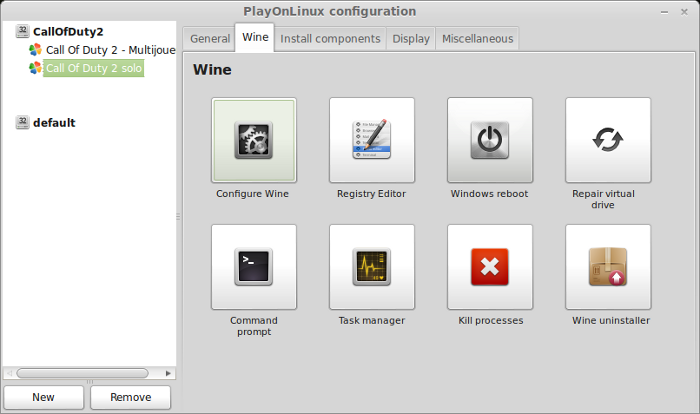Click the Wine uninstaller label text

(611, 321)
